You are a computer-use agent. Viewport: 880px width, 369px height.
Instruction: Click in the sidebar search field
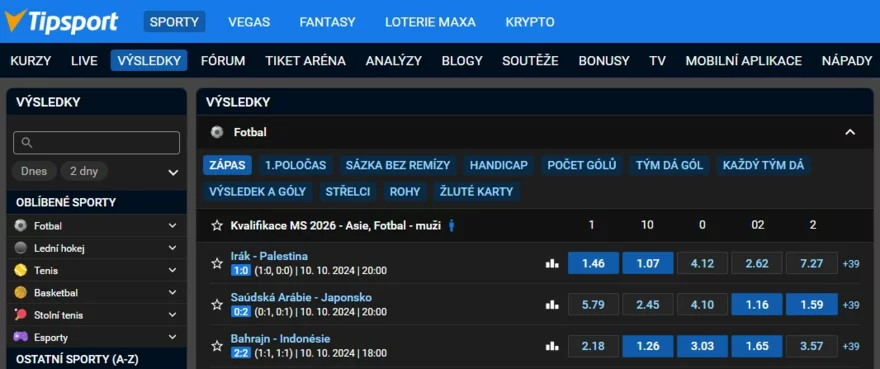click(x=97, y=143)
